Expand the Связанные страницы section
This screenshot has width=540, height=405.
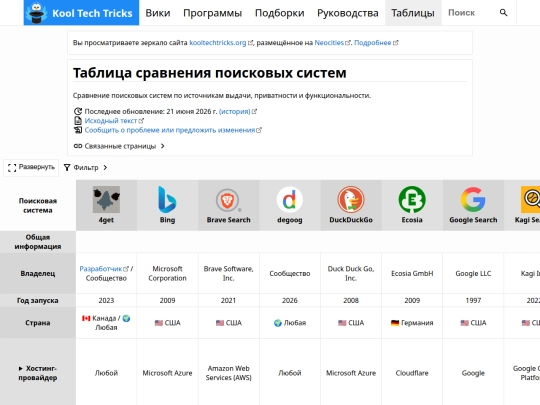pyautogui.click(x=119, y=146)
